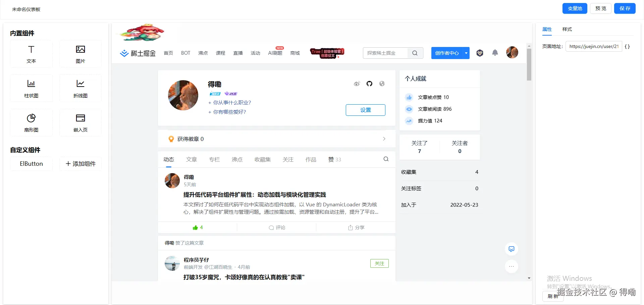Click the 保存 save button
This screenshot has width=644, height=305.
pyautogui.click(x=625, y=8)
